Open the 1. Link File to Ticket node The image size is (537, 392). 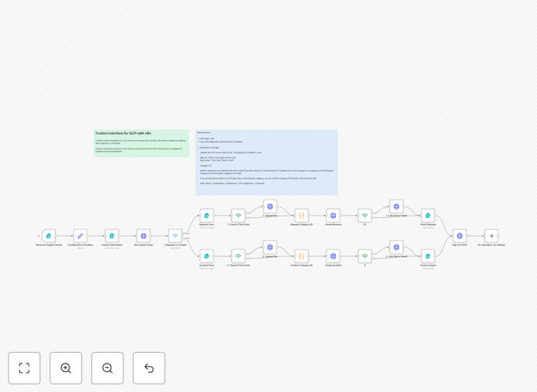(x=396, y=206)
